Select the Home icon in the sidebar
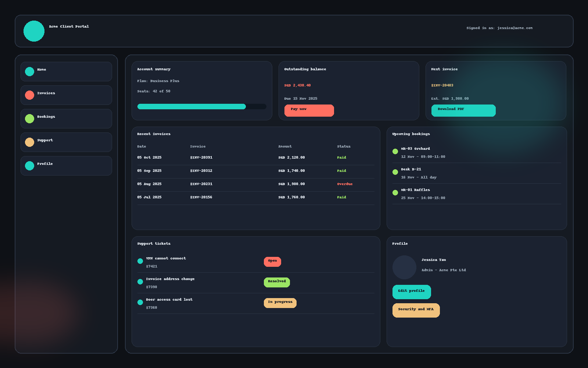This screenshot has height=368, width=588. [29, 71]
